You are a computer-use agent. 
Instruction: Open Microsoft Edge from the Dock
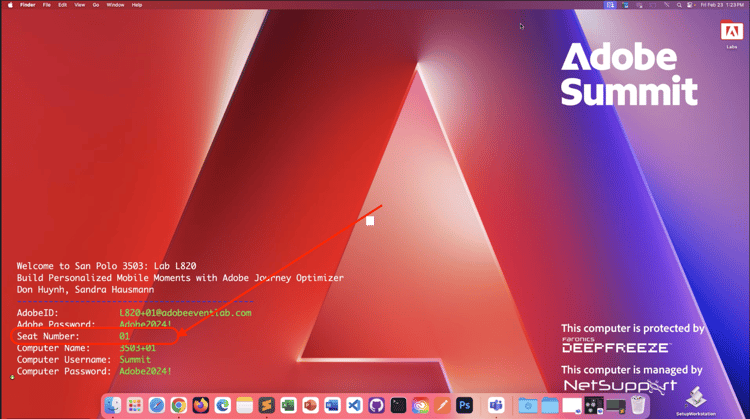(223, 406)
